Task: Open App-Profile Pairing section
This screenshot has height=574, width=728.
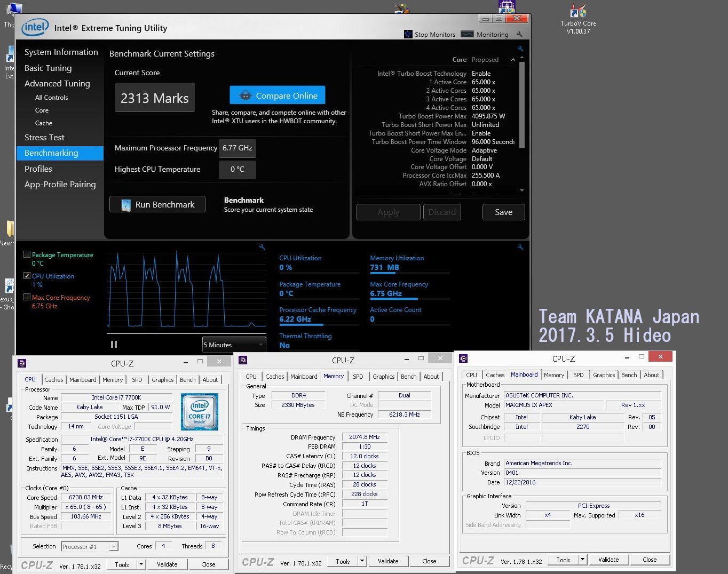Action: coord(60,185)
